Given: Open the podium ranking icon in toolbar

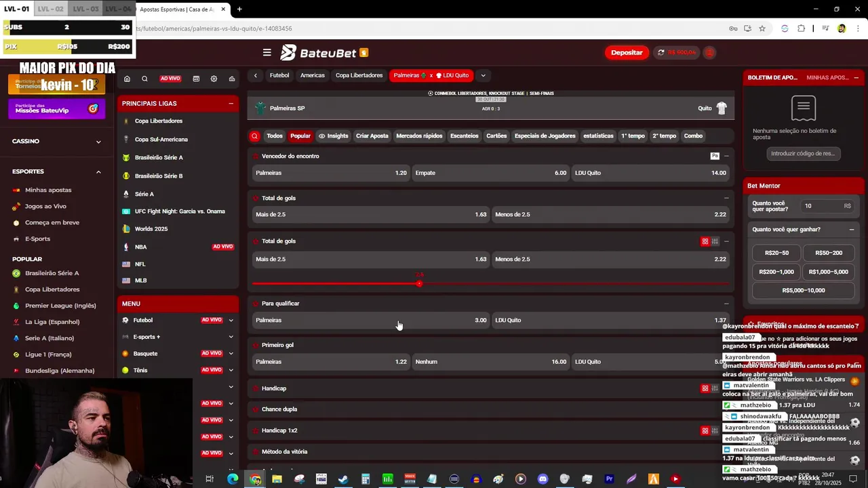Looking at the screenshot, I should point(232,79).
